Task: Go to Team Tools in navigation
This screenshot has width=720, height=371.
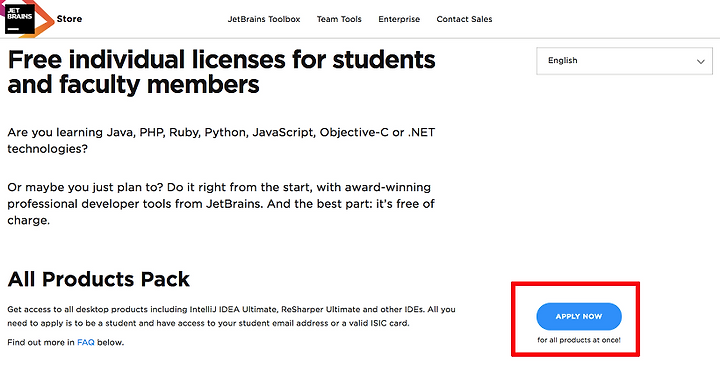Action: coord(339,19)
